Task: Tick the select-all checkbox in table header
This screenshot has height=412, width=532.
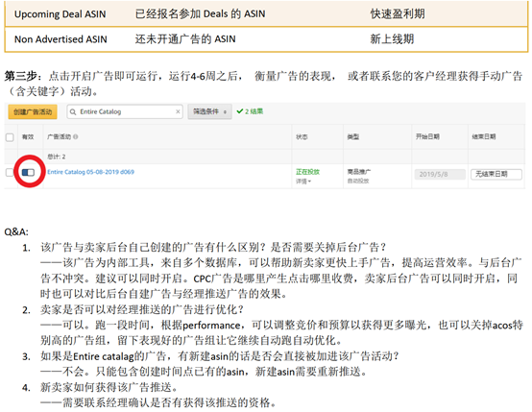Action: (x=10, y=137)
